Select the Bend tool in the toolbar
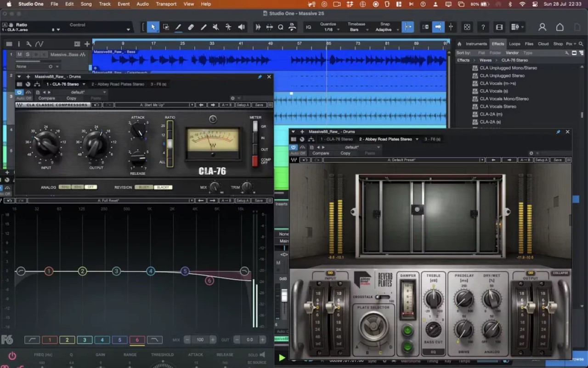The image size is (588, 368). 228,27
